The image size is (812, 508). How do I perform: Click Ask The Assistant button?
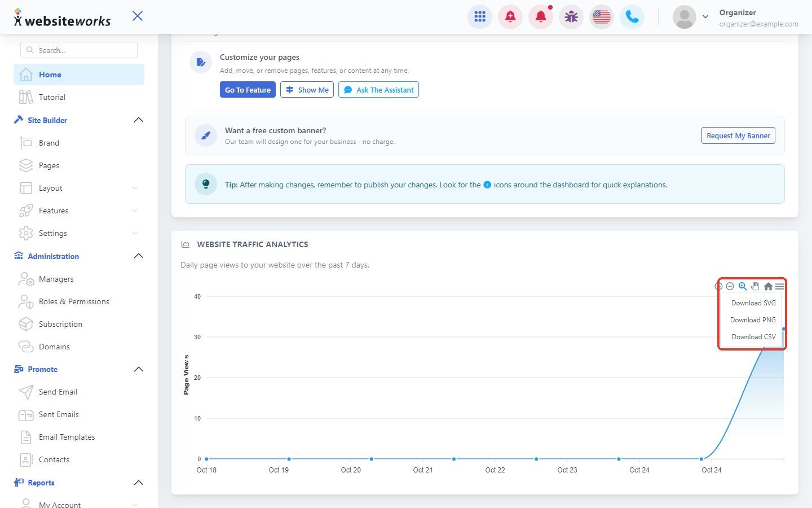(378, 90)
